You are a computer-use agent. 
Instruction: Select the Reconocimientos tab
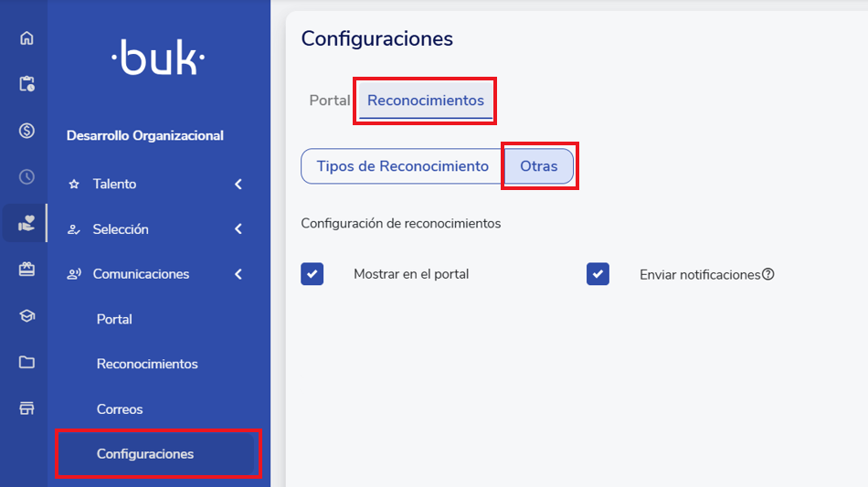426,101
